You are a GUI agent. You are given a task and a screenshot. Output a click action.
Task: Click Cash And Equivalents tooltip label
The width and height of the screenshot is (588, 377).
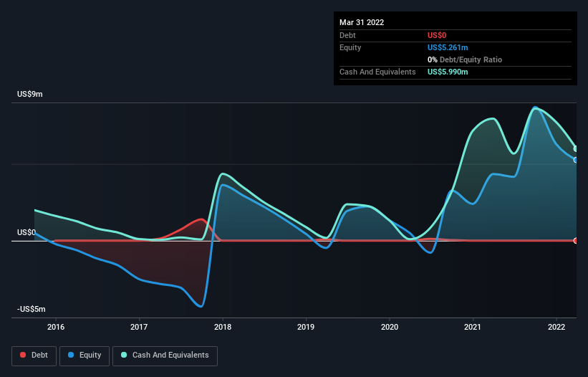pos(377,72)
